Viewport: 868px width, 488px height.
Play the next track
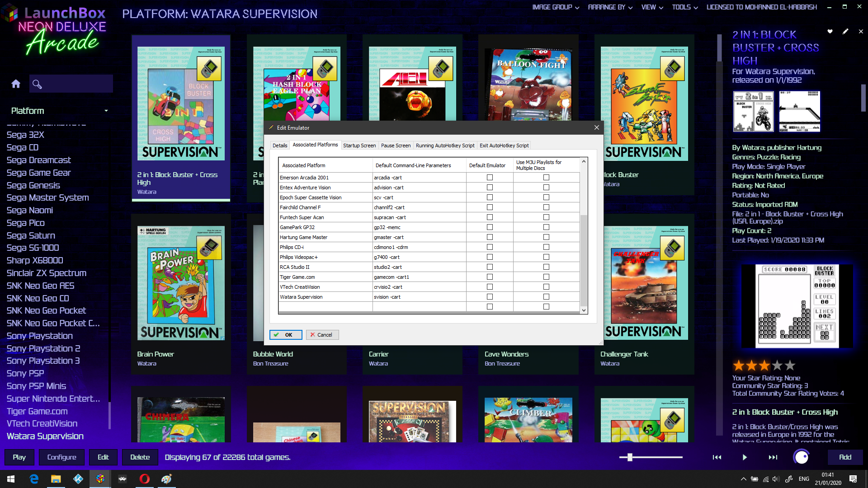[x=773, y=457]
